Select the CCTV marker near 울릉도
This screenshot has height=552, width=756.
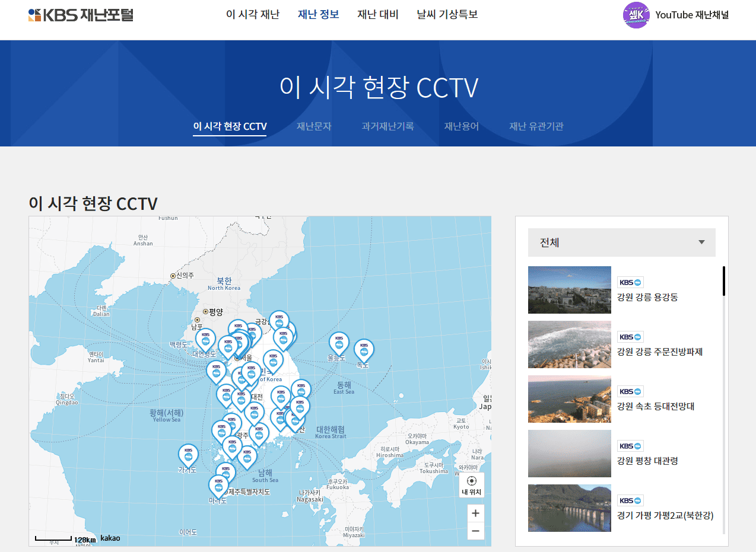(x=338, y=343)
